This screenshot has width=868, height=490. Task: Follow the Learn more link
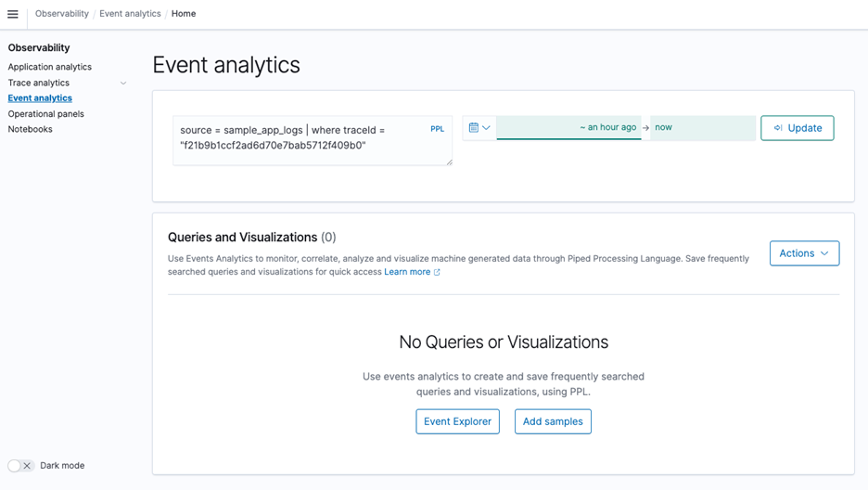(407, 272)
